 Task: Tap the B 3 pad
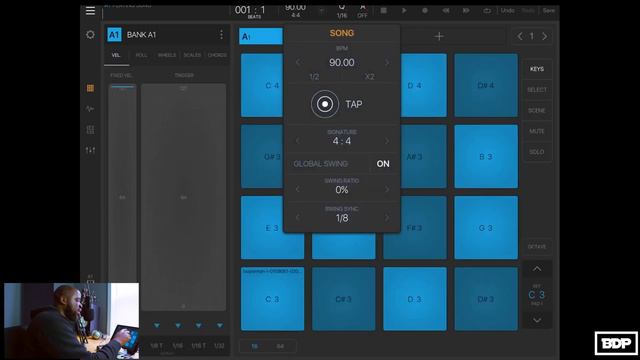(x=486, y=156)
